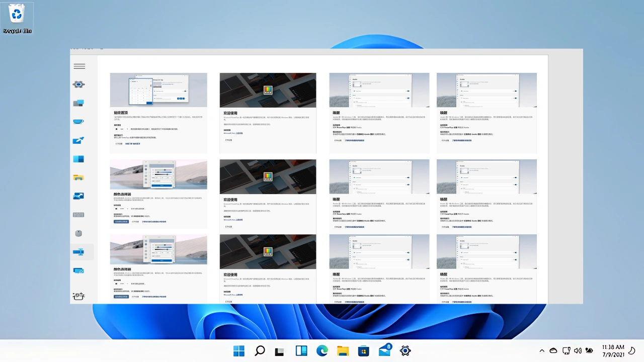Open General settings gear in sidebar

coord(78,84)
